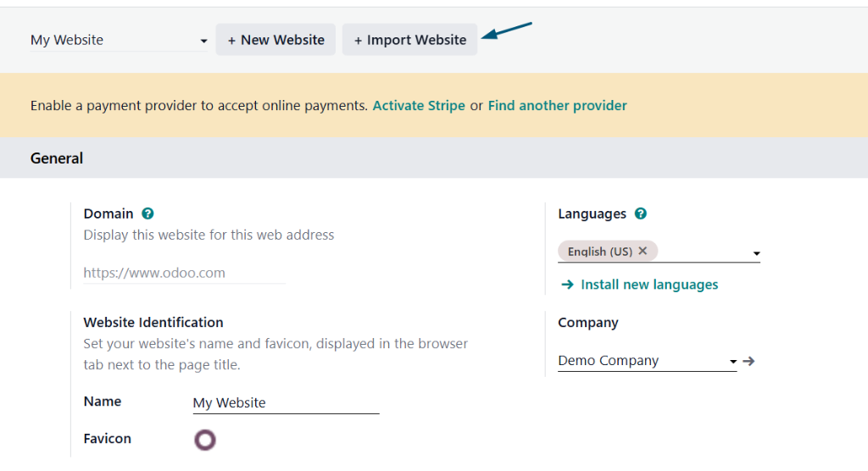Viewport: 868px width, 471px height.
Task: Click the + New Website button
Action: 275,40
